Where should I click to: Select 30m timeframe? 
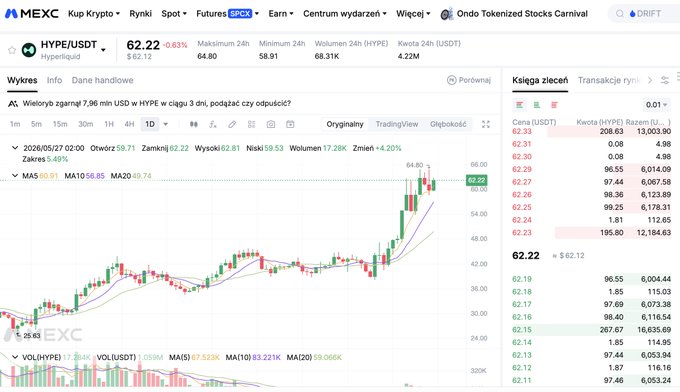click(x=85, y=124)
